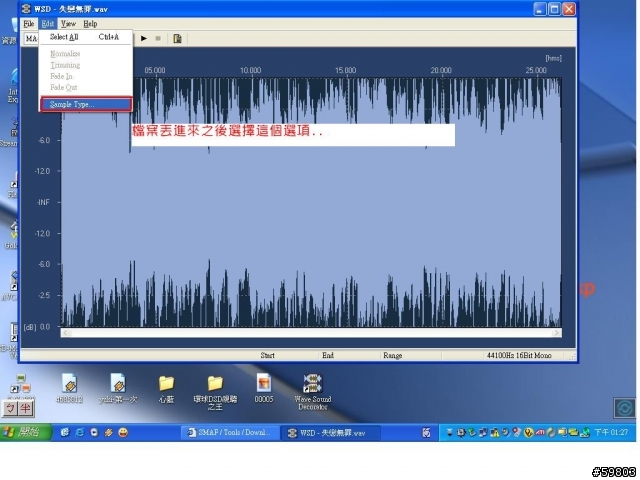Open the 環球DSD視聽之王 folder icon
This screenshot has width=640, height=480.
tap(214, 383)
